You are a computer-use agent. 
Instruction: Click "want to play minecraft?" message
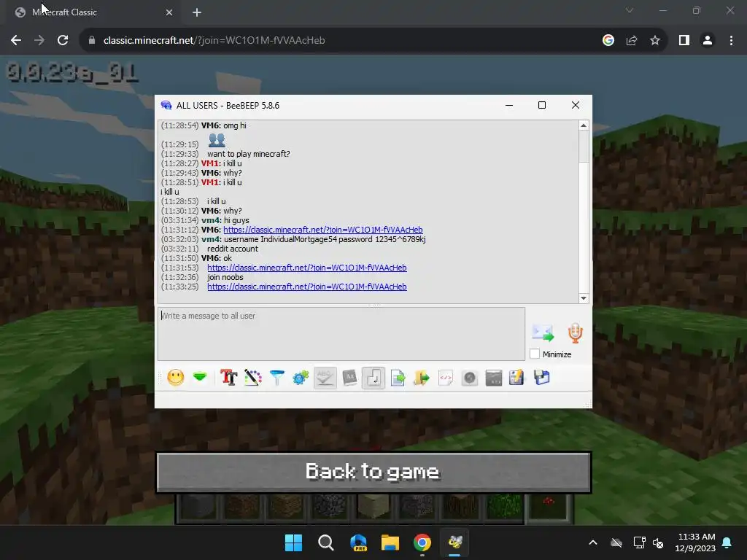point(248,154)
